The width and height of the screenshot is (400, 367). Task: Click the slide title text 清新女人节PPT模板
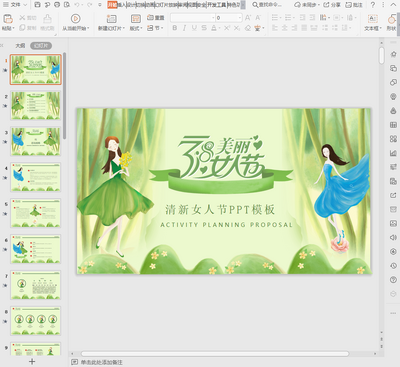[x=220, y=210]
